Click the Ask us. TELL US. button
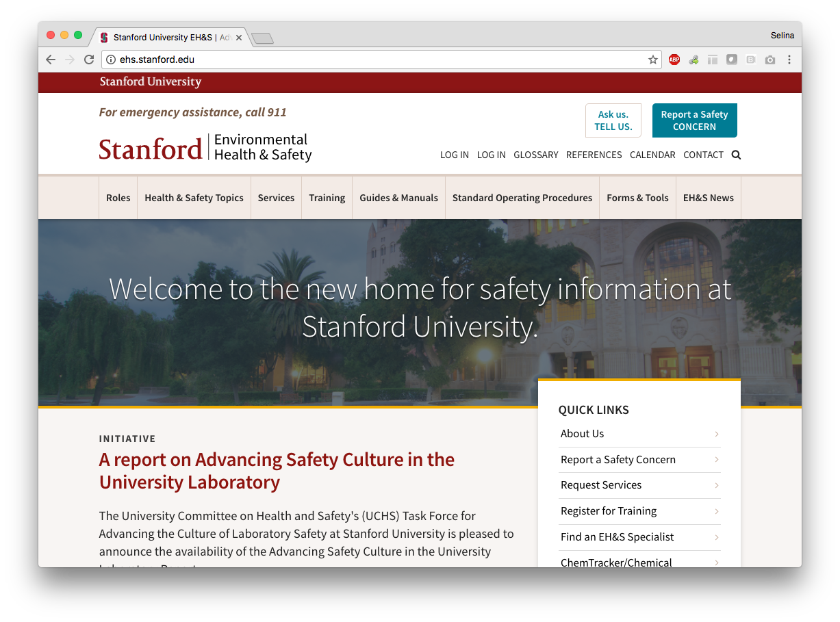840x622 pixels. (613, 120)
